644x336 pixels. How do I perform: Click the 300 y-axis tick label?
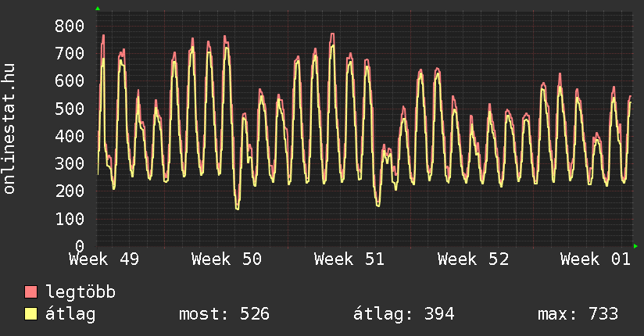[69, 163]
